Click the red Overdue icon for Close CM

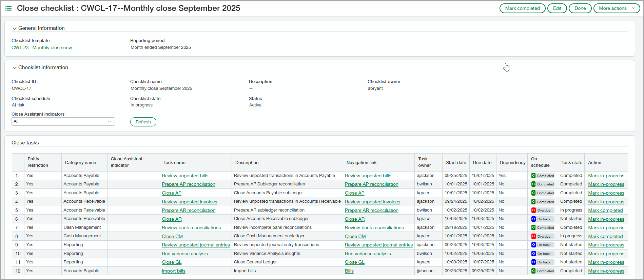533,236
